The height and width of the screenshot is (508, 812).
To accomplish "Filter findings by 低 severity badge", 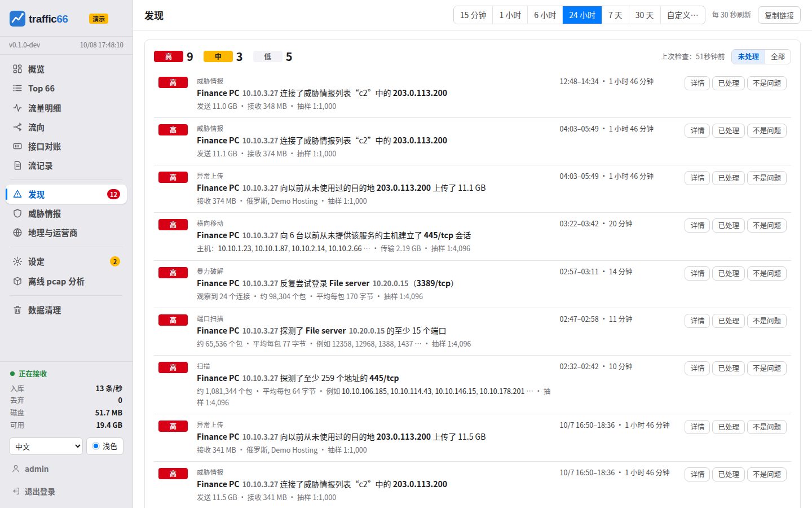I will click(x=268, y=56).
